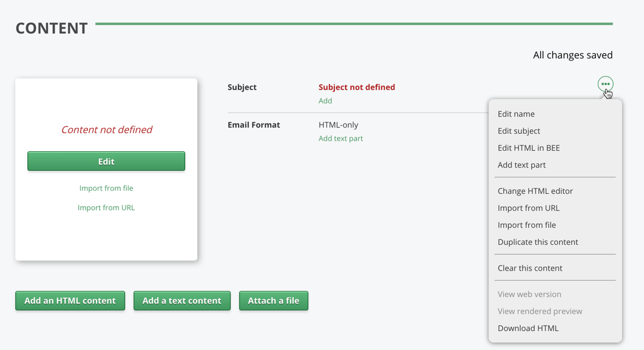Click Add text part link under HTML-only
Screen dimensions: 644x350
[x=341, y=139]
